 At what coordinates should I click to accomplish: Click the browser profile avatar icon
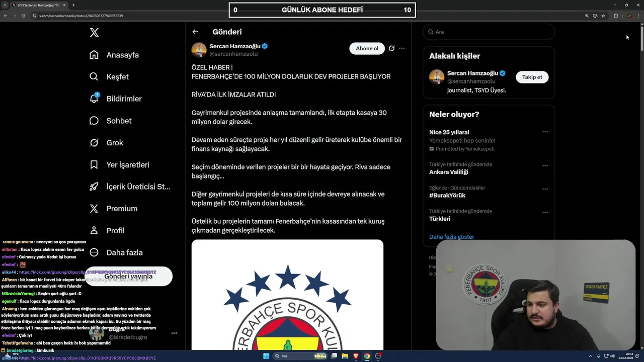point(629,16)
